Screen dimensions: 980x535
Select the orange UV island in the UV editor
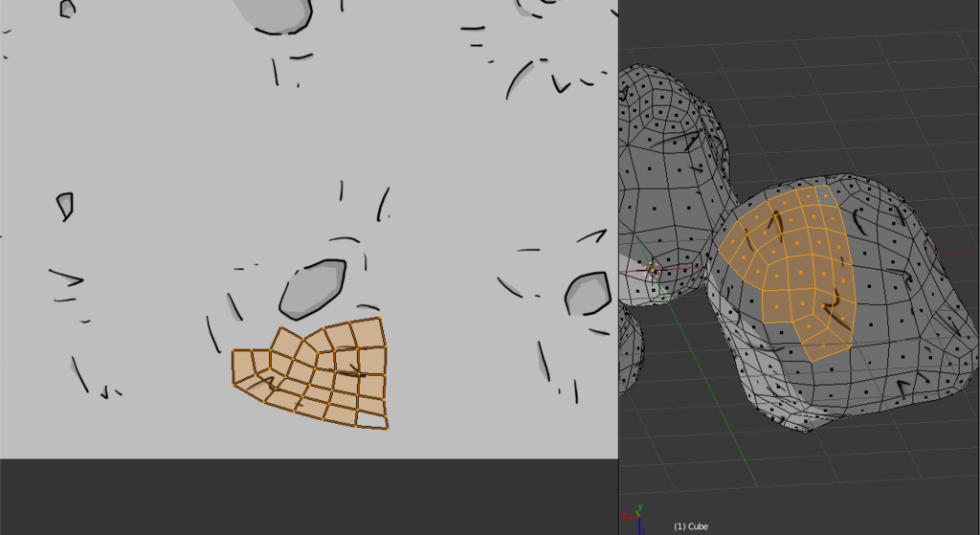click(x=311, y=373)
